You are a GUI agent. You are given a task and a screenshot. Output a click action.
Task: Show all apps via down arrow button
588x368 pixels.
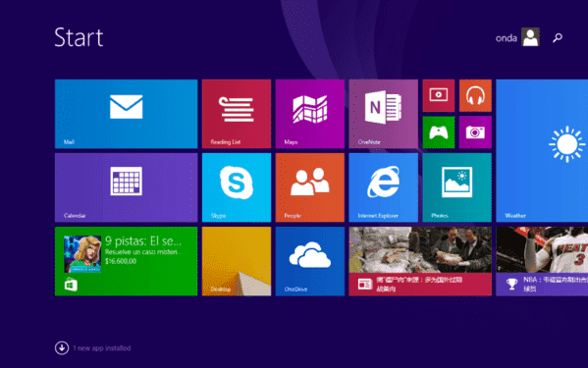coord(62,347)
